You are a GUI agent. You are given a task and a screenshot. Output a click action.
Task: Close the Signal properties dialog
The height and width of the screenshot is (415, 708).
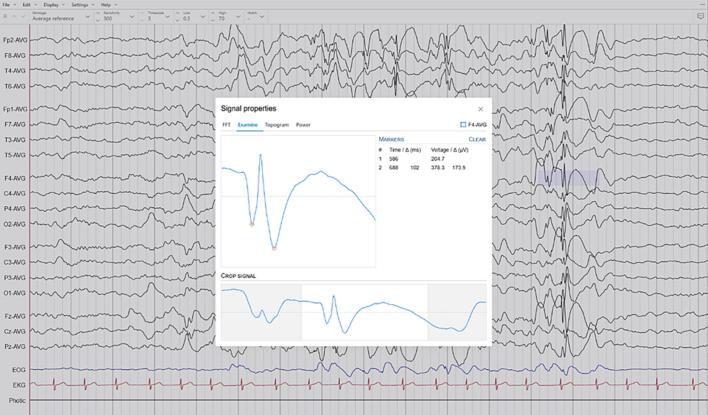click(480, 109)
